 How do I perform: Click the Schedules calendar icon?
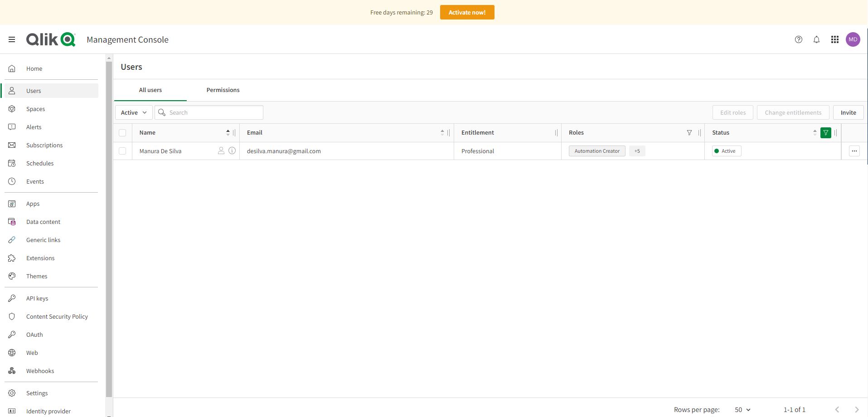pyautogui.click(x=12, y=163)
